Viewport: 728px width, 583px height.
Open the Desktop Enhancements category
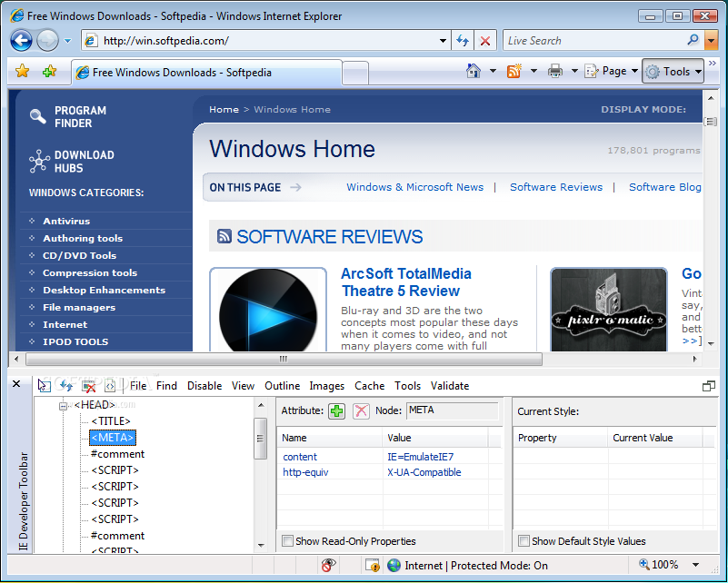click(x=104, y=290)
